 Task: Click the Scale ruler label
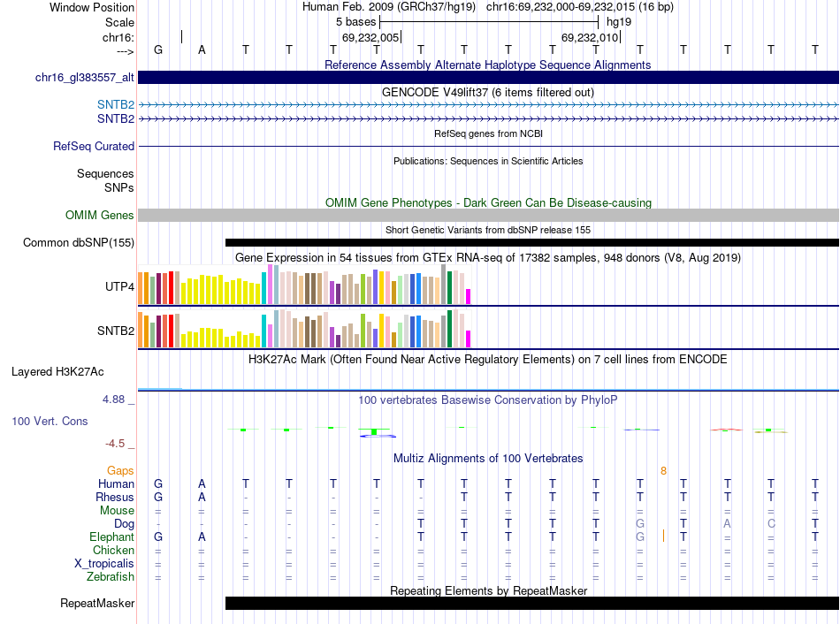tap(120, 22)
